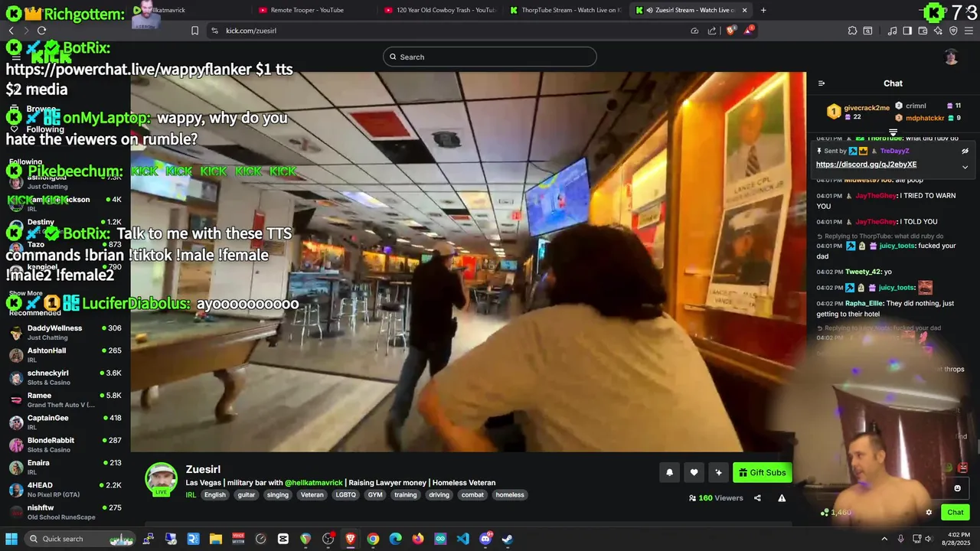The width and height of the screenshot is (980, 551).
Task: Open Brave Leo AI sparkle icon
Action: [x=938, y=31]
